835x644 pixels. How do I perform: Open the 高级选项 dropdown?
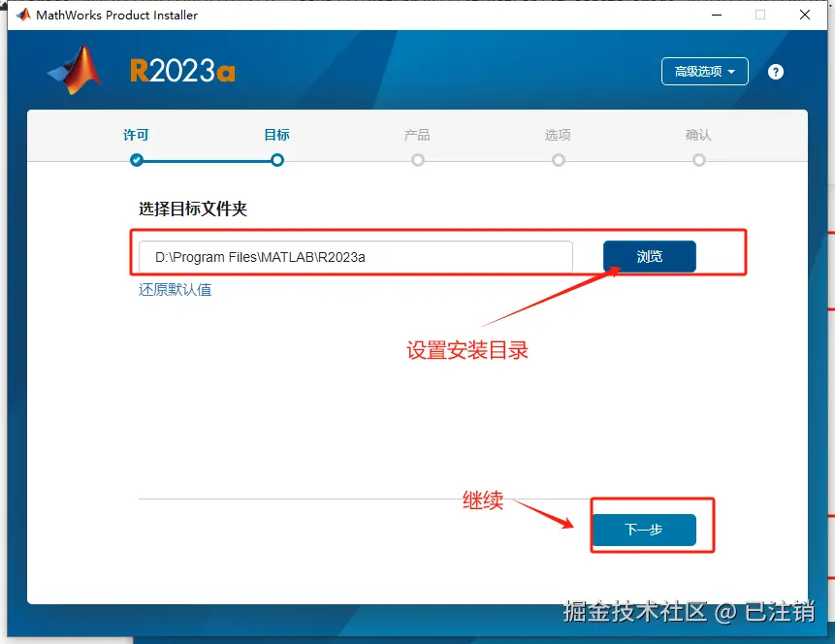pyautogui.click(x=704, y=72)
